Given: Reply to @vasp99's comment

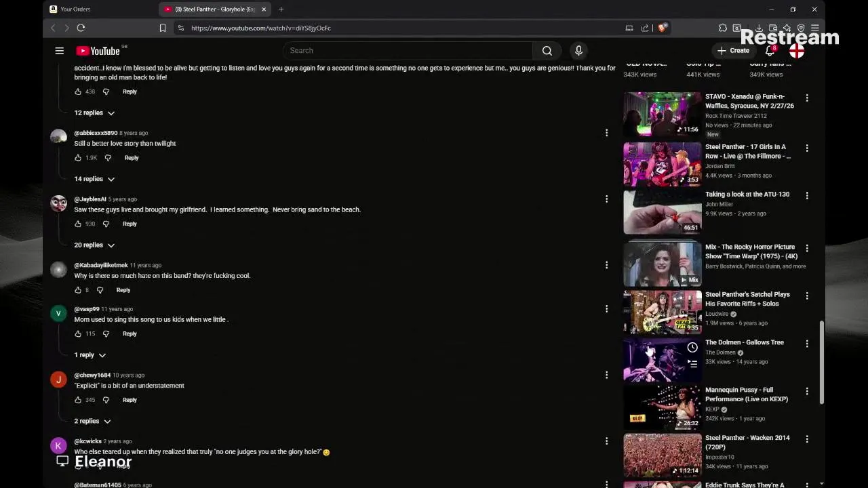Looking at the screenshot, I should pos(130,333).
